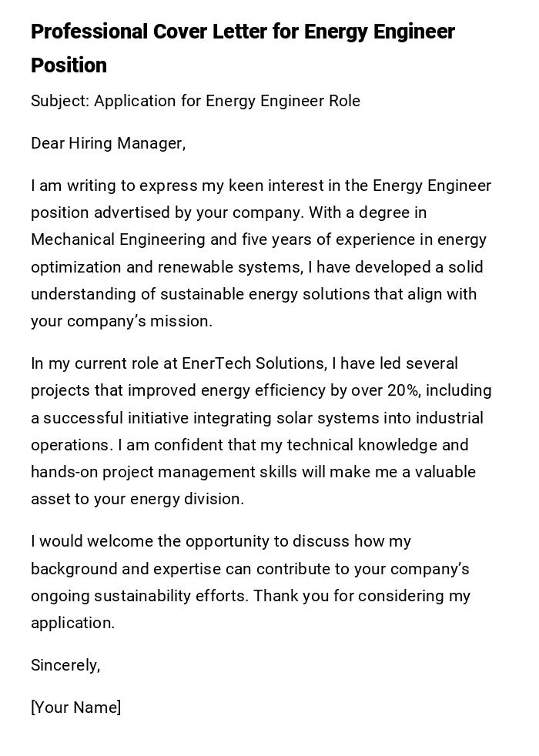Screen dimensions: 539x756
Task: Click the '[Your Name]' placeholder
Action: [75, 707]
